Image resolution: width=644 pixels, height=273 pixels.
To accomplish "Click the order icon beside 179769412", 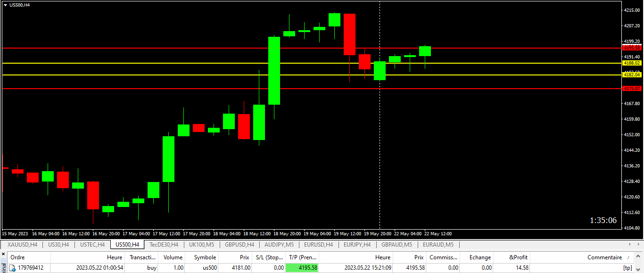I will tap(12, 268).
